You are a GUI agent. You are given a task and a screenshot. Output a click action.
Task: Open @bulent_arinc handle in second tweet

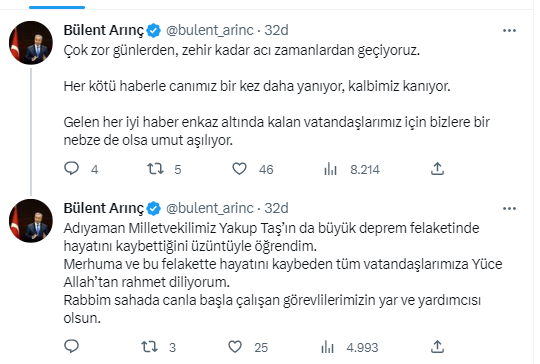(x=210, y=208)
